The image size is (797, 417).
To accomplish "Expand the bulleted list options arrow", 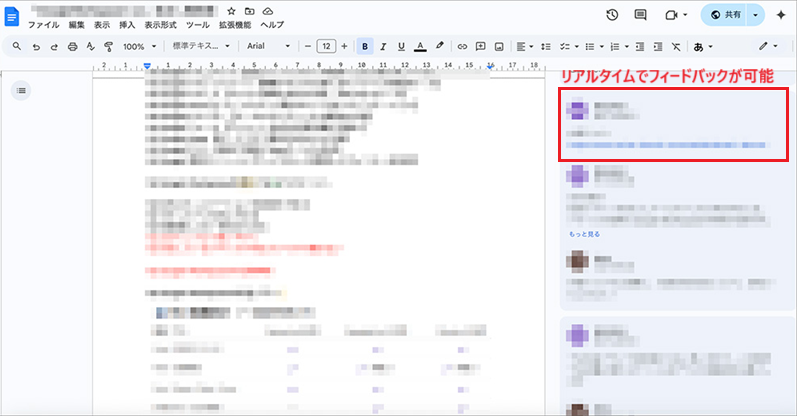I will pos(601,46).
